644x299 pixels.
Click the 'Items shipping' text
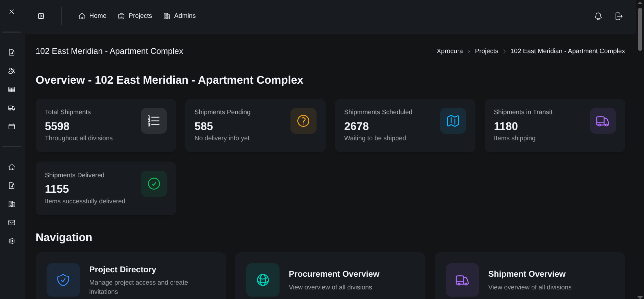(515, 138)
